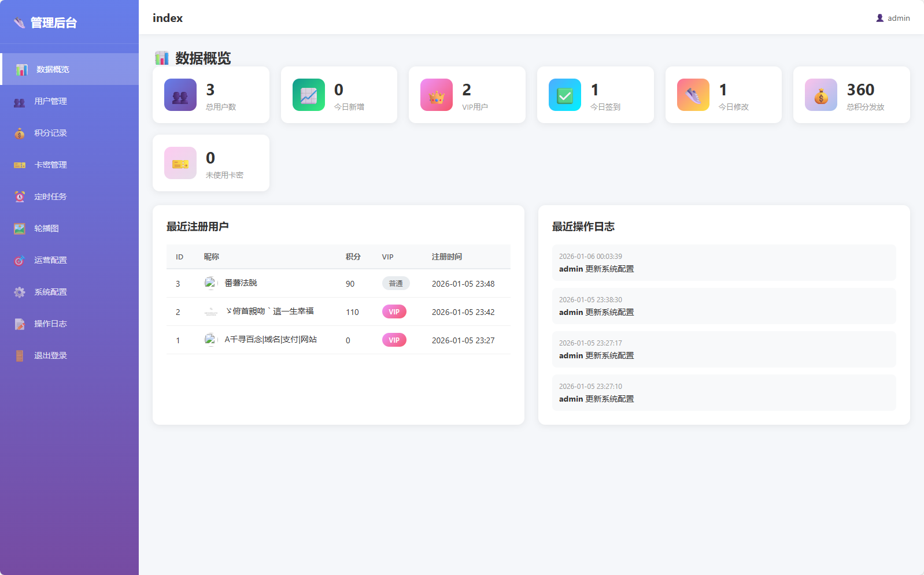Click the purple users icon on 总用户数 card
Image resolution: width=924 pixels, height=575 pixels.
pyautogui.click(x=180, y=95)
